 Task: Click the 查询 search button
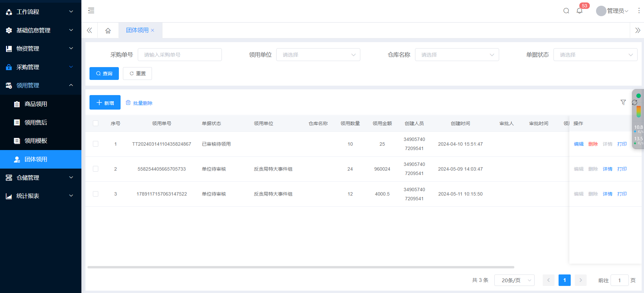tap(104, 74)
